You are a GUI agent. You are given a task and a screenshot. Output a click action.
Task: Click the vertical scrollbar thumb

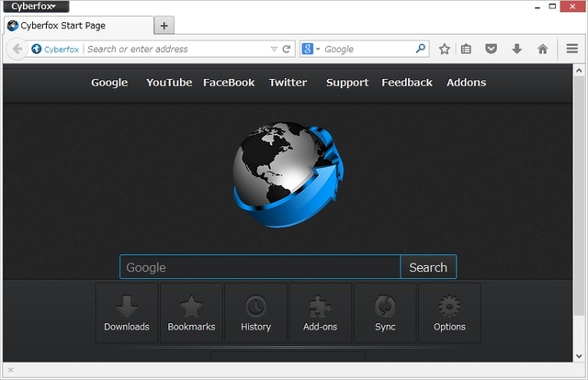579,196
